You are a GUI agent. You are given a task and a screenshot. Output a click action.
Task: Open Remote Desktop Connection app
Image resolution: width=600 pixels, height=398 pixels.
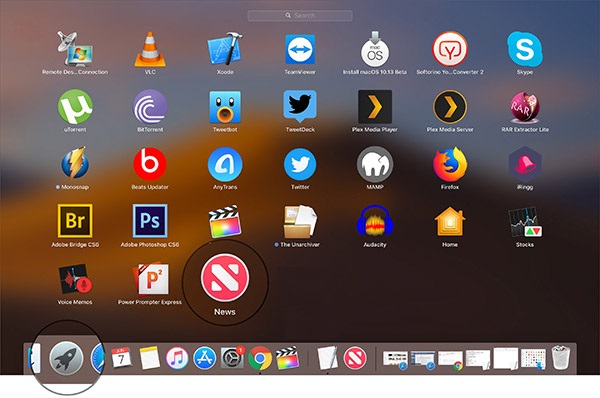coord(75,49)
